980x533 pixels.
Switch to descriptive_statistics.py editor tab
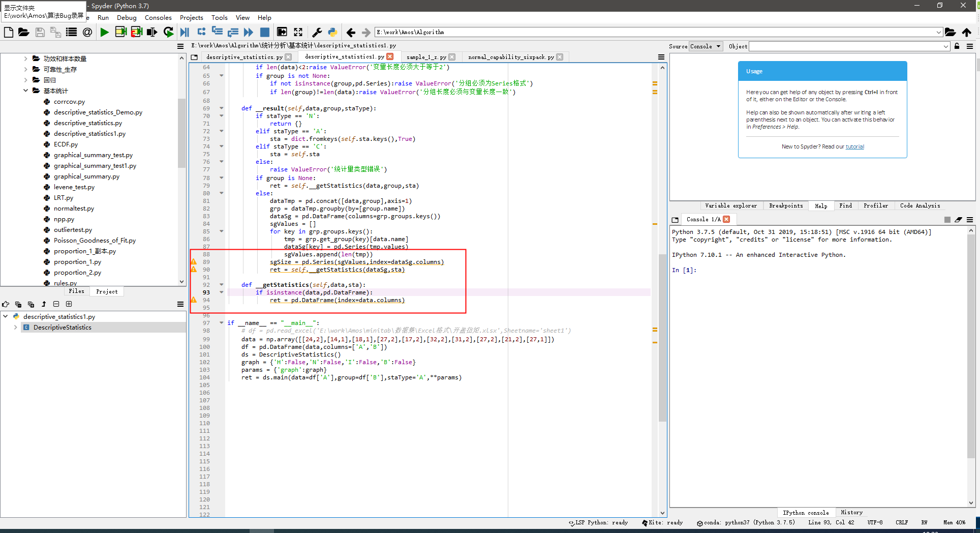pos(244,57)
